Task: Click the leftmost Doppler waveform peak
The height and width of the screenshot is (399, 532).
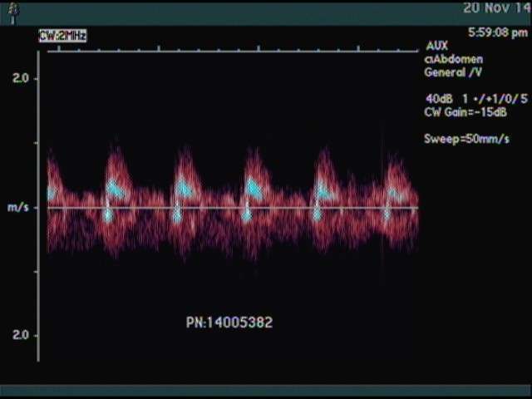Action: 52,170
